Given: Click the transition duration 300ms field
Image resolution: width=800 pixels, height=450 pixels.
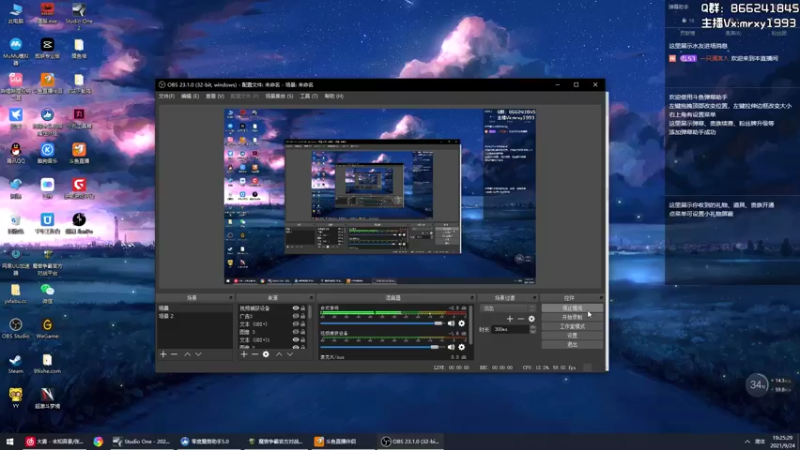Looking at the screenshot, I should click(511, 330).
